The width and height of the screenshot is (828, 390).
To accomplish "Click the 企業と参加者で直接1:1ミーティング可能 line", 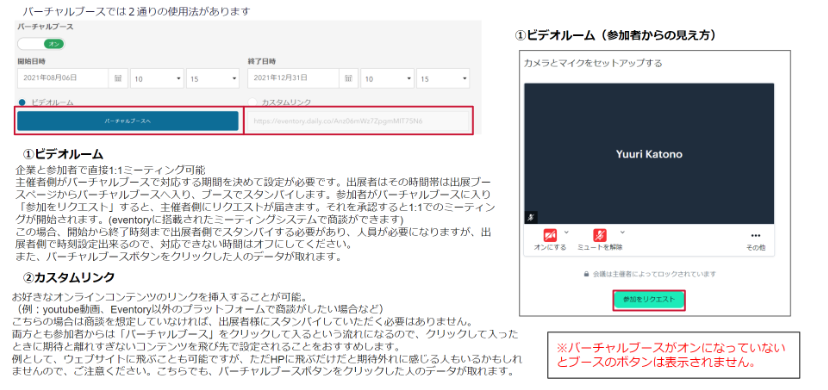I will pyautogui.click(x=111, y=170).
